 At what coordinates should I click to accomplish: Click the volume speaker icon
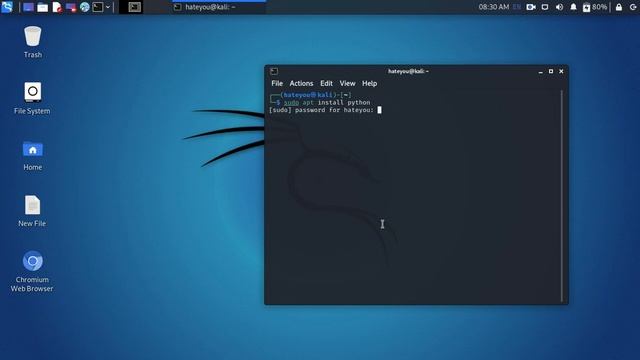[x=559, y=7]
